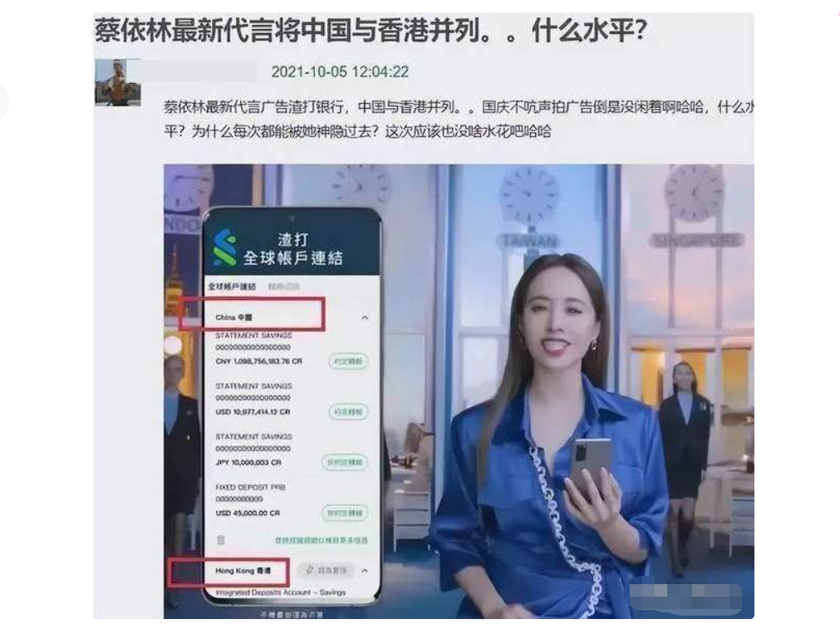Image resolution: width=840 pixels, height=634 pixels.
Task: Click the Hong Kong 香港 section label
Action: click(x=243, y=571)
